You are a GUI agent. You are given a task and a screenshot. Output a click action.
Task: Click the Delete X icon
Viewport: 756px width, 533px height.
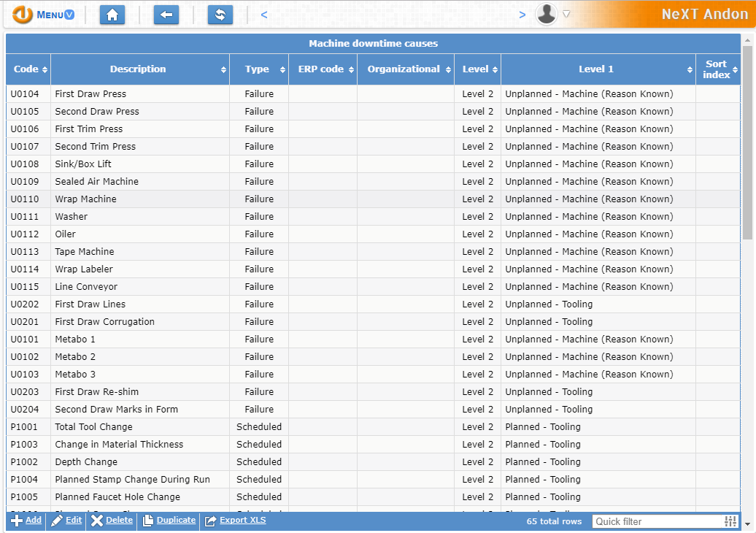pos(97,521)
